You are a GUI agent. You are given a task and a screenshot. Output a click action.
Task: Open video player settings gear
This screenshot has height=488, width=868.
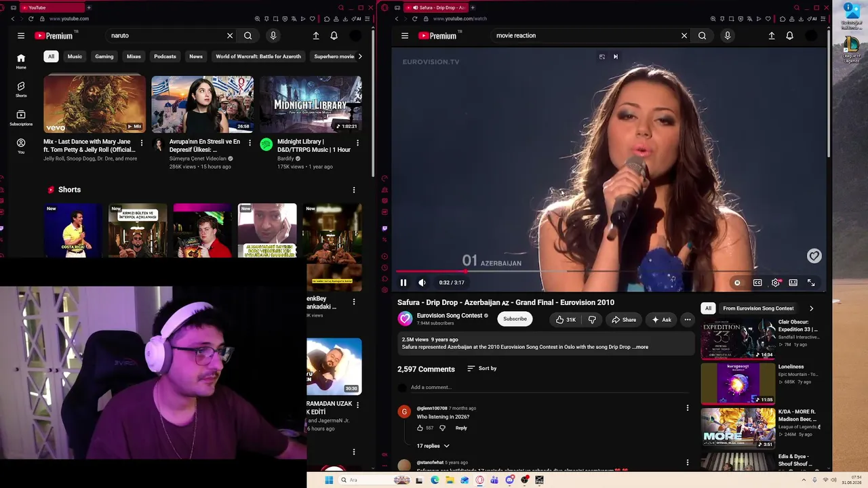pyautogui.click(x=776, y=283)
